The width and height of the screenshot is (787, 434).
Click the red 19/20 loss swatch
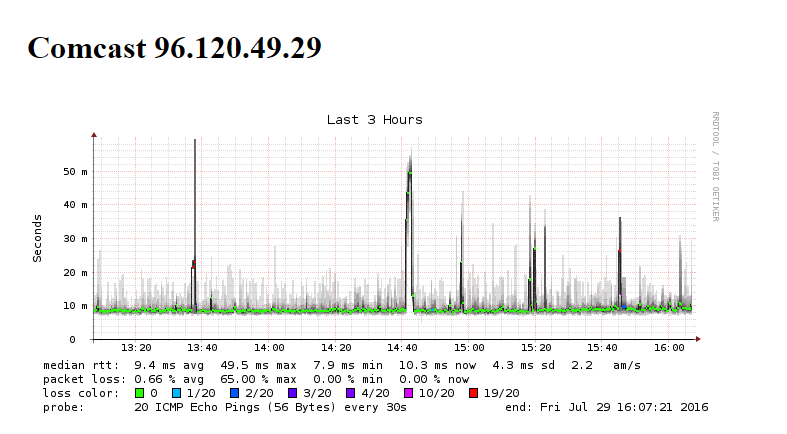473,393
